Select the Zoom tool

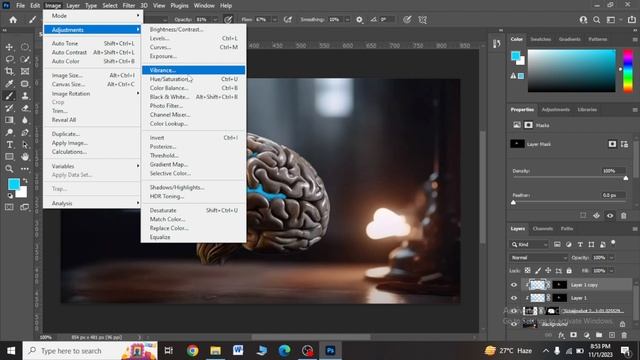coord(9,169)
